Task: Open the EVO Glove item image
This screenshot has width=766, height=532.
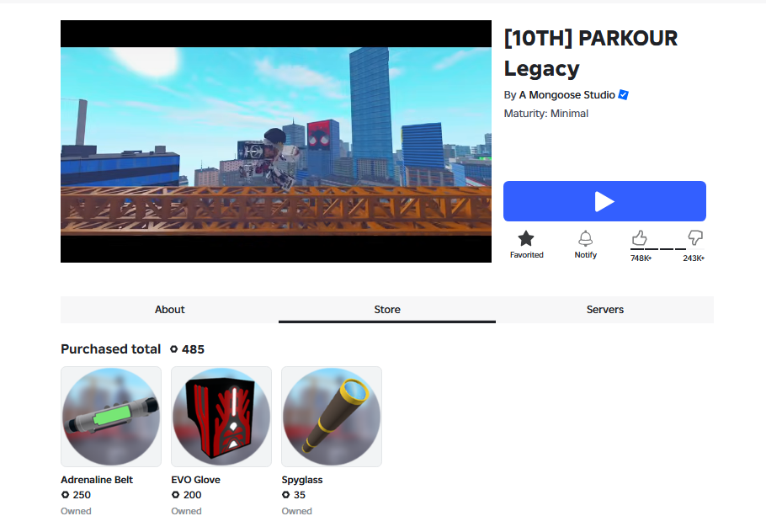Action: [221, 417]
